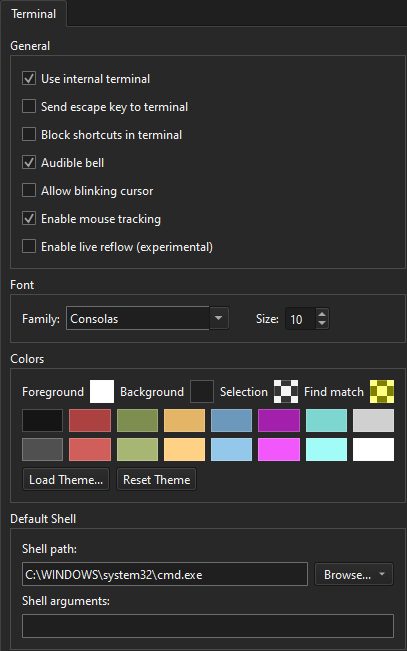Edit the dark green palette swatch
This screenshot has width=407, height=651.
coord(137,421)
